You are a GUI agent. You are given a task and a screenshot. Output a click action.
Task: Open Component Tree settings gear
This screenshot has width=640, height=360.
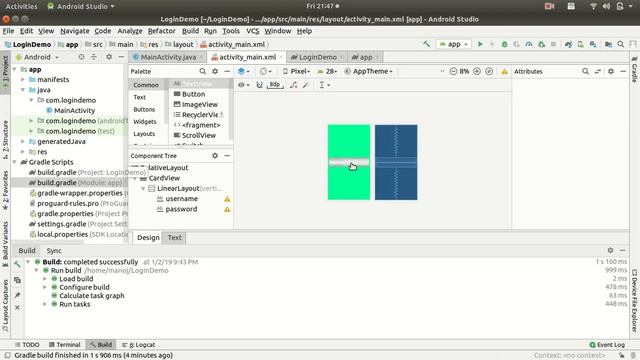[x=215, y=156]
